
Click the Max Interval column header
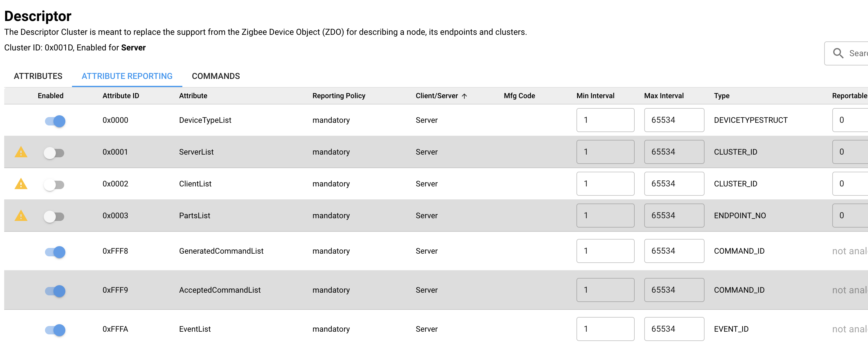tap(664, 96)
